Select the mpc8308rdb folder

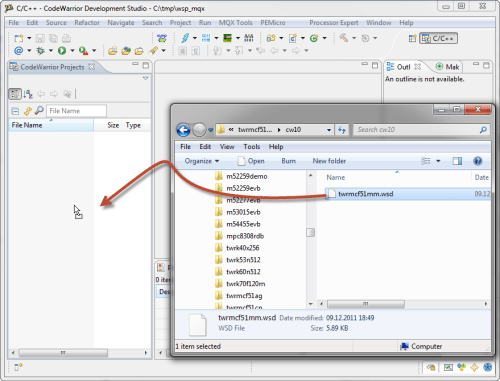tap(245, 236)
